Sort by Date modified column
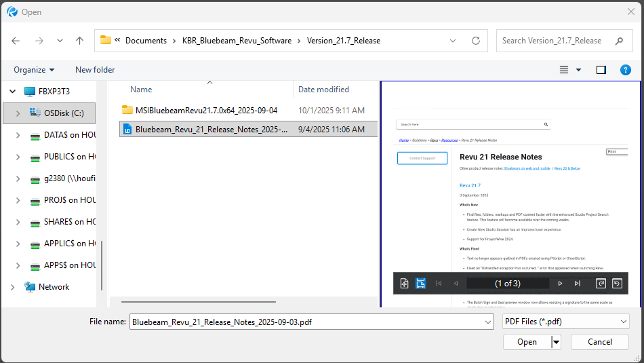The height and width of the screenshot is (363, 644). coord(323,90)
